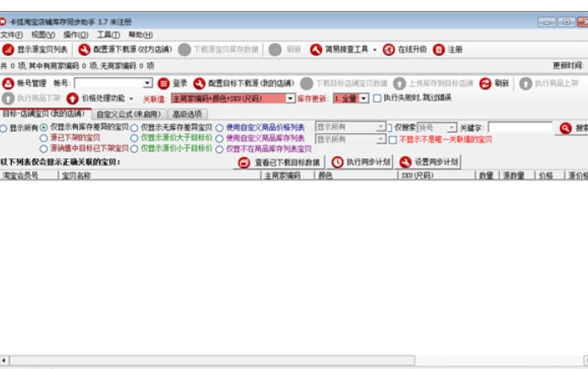Open the lower 显示所有 dropdown

380,139
